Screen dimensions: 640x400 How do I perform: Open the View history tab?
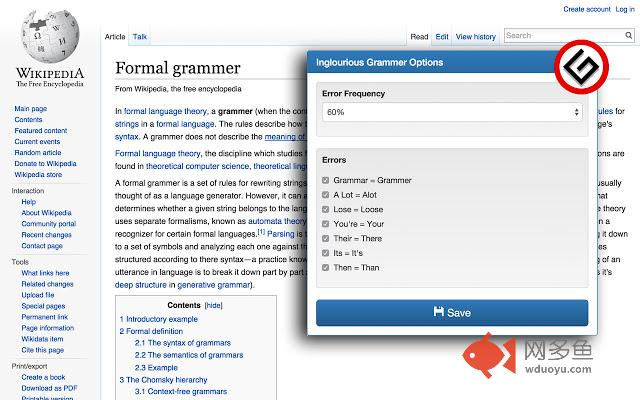[x=476, y=37]
